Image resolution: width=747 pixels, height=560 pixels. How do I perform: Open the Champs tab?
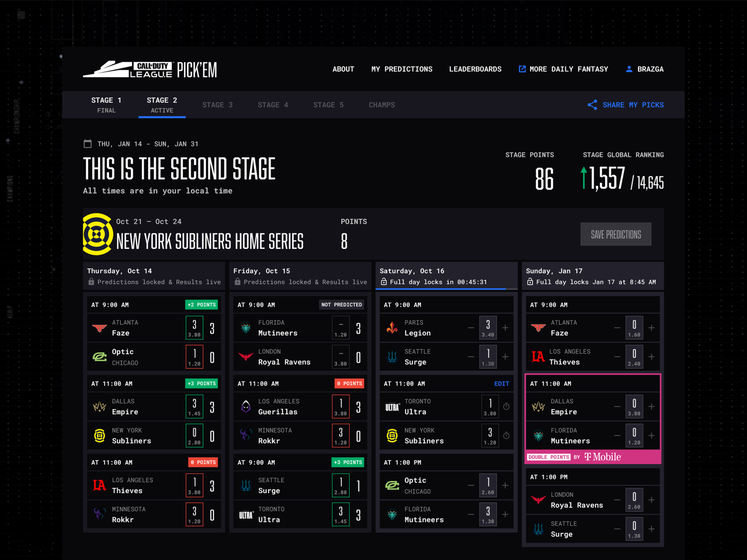382,105
